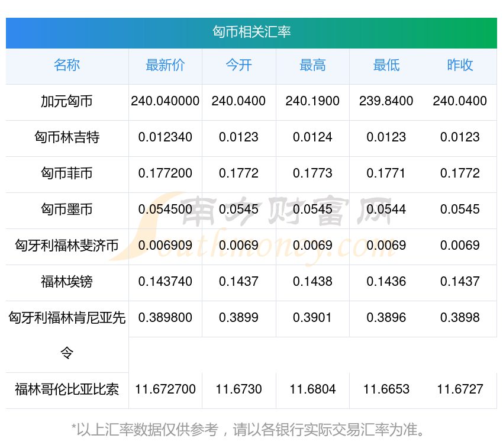Viewport: 503px width, 448px height.
Task: Click the 匈币相关汇率 title banner
Action: coord(251,32)
